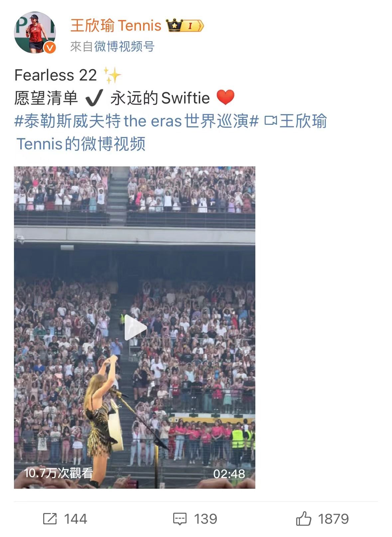This screenshot has width=392, height=537.
Task: Click the orange verified badge on avatar
Action: pyautogui.click(x=50, y=48)
